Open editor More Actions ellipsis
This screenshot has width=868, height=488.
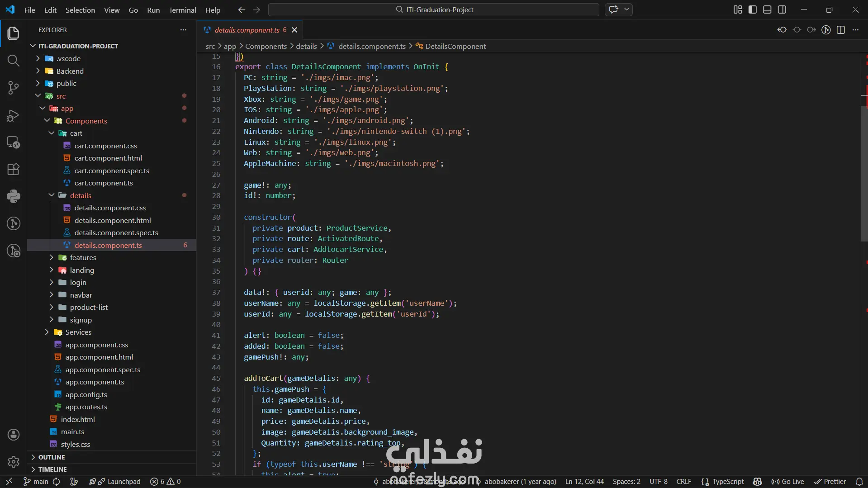click(x=855, y=30)
